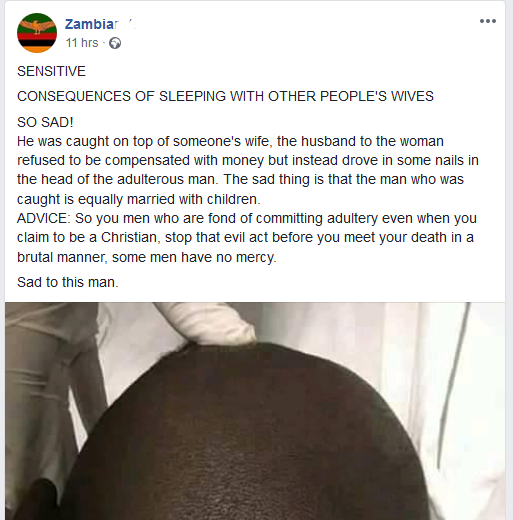Select the CONSEQUENCES OF SLEEPING headline line
513x520 pixels.
coord(225,96)
